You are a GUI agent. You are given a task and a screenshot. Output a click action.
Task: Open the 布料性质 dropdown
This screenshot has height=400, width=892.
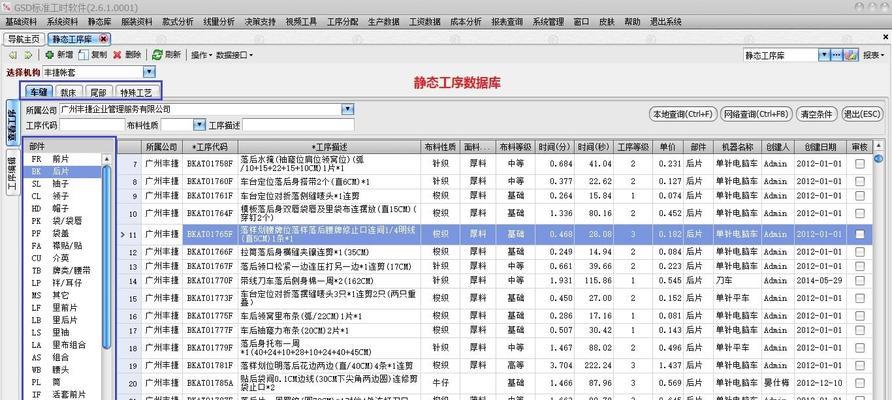199,125
